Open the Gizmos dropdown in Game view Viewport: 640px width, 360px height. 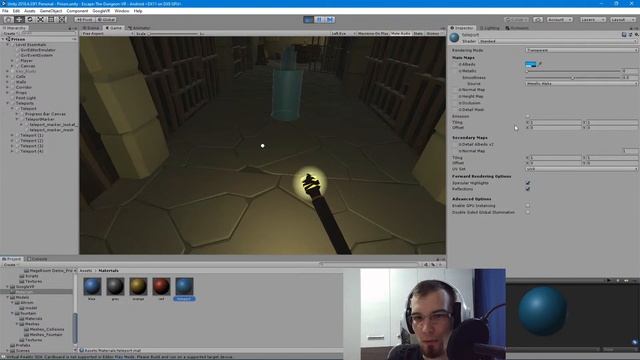434,33
